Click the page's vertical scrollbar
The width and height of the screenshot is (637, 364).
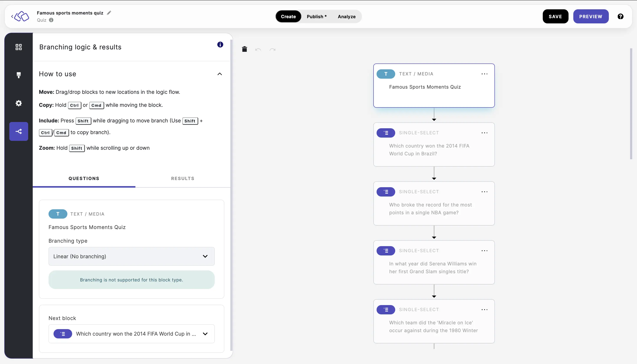tap(631, 104)
